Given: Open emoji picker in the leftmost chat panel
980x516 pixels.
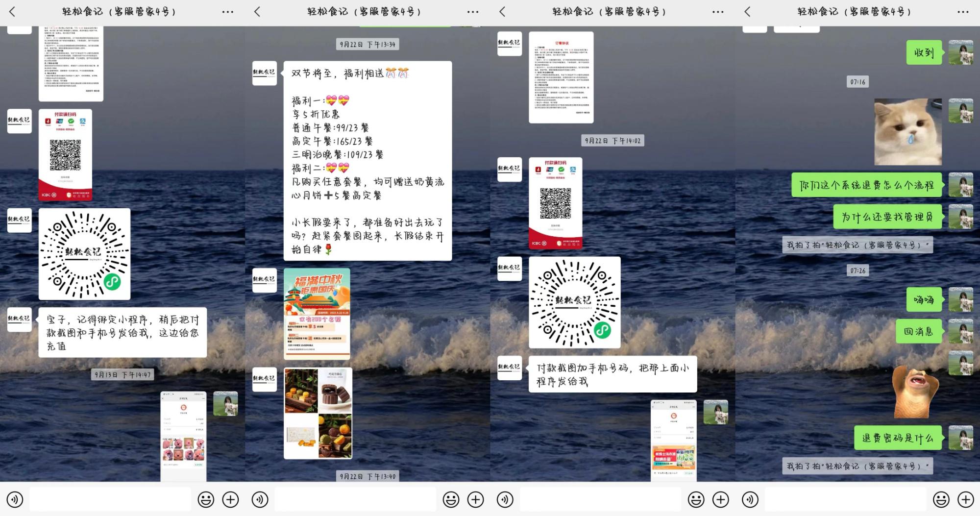Looking at the screenshot, I should (x=206, y=499).
